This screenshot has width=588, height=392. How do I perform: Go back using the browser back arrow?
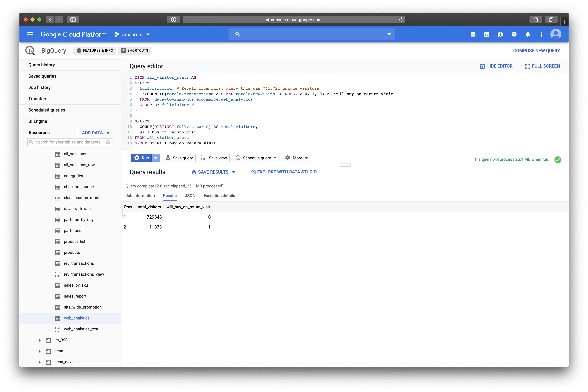pos(50,19)
